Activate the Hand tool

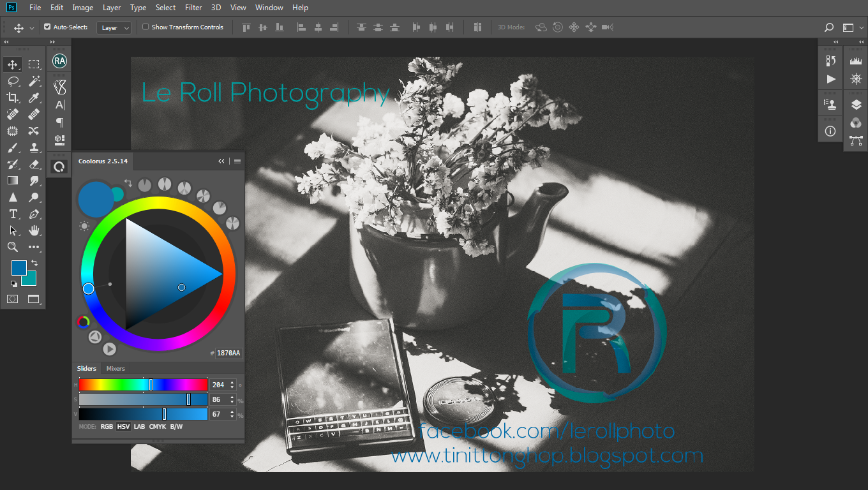point(34,230)
